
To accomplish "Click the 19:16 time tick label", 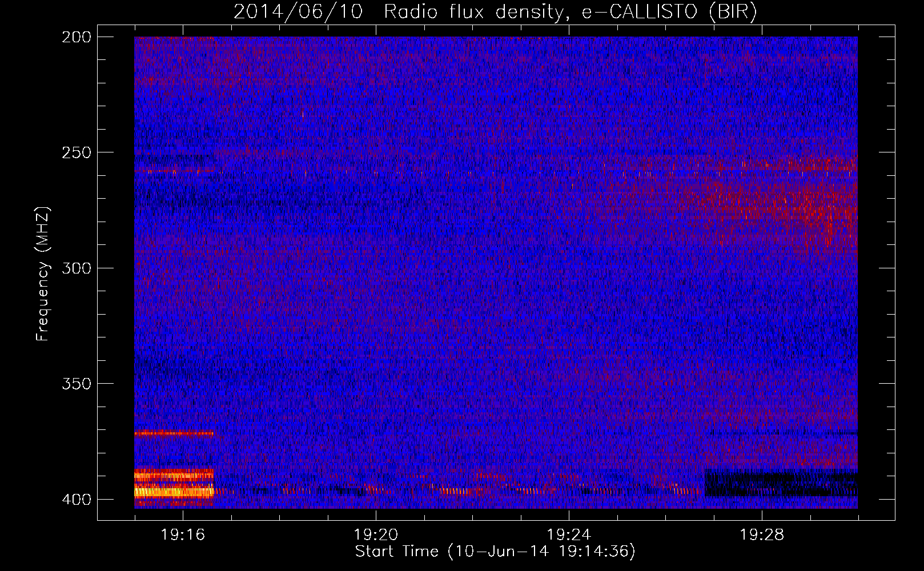I will 183,535.
